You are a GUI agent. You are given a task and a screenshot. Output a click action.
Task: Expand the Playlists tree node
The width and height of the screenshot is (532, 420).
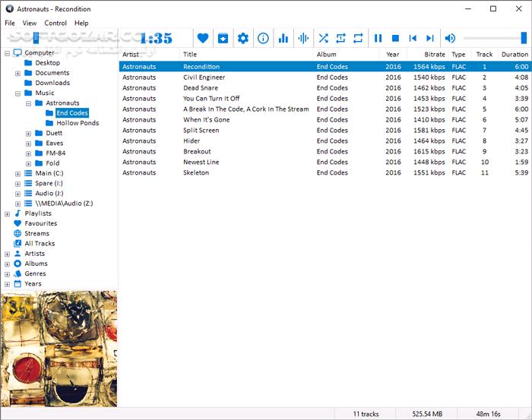(x=8, y=213)
